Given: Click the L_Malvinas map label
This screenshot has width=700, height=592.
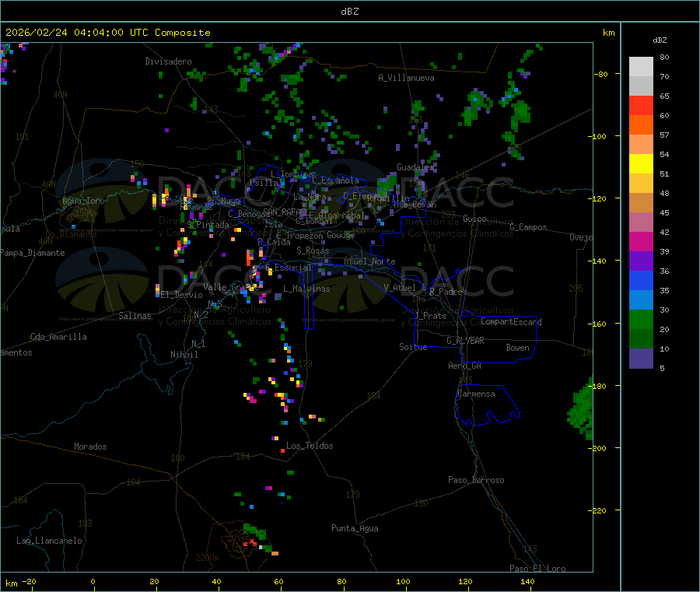Looking at the screenshot, I should click(x=306, y=289).
